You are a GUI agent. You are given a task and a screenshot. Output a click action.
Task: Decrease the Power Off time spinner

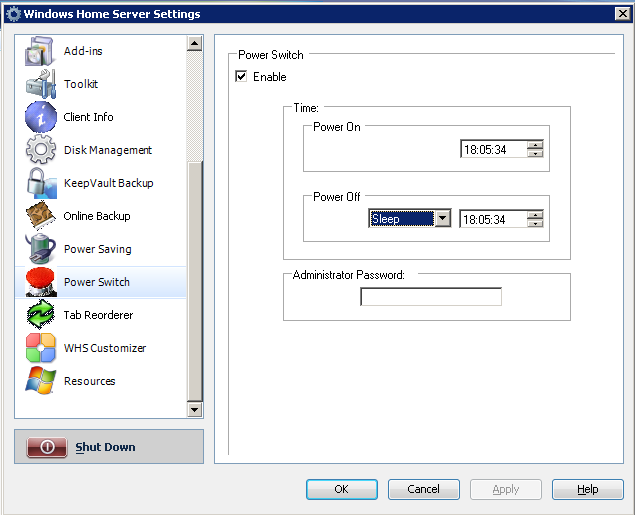(x=535, y=223)
